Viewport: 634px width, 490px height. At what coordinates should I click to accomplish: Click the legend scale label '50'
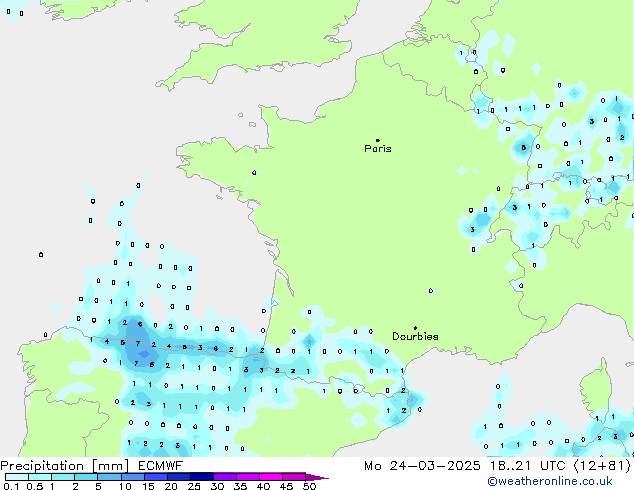309,486
